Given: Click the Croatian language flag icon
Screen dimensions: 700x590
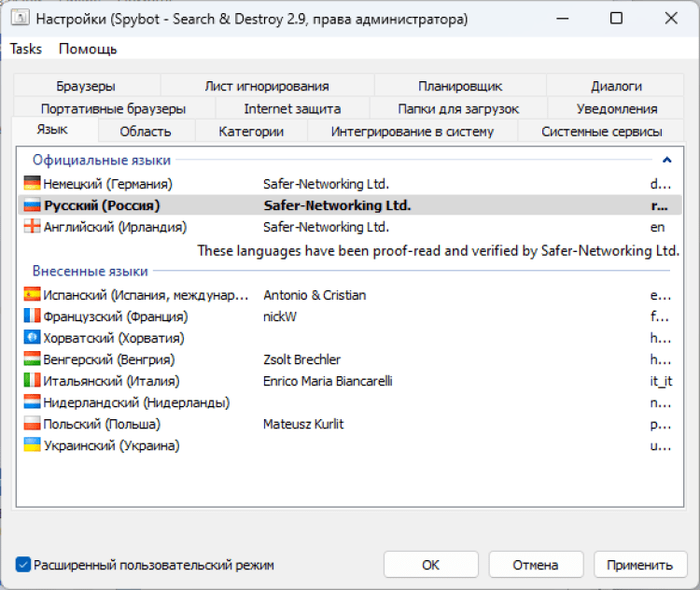Looking at the screenshot, I should [x=32, y=338].
